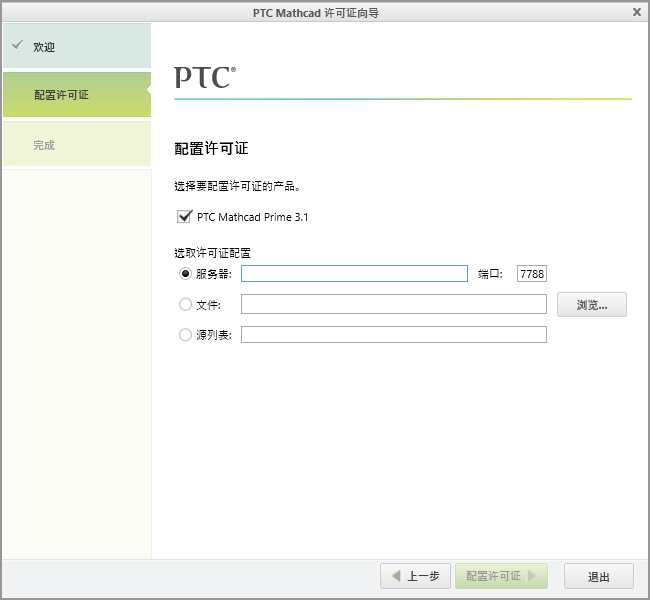Select the 服务器 radio button
The image size is (650, 600).
(185, 274)
